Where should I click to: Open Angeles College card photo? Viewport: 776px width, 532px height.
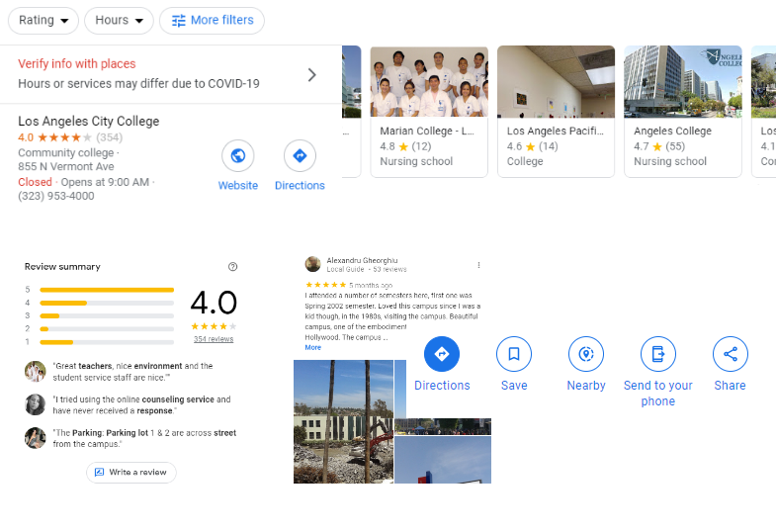click(683, 82)
